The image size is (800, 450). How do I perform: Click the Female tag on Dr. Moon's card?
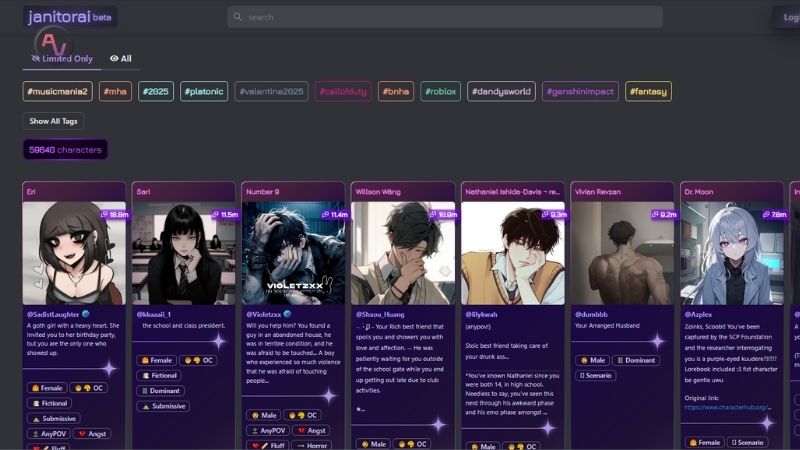(x=705, y=442)
